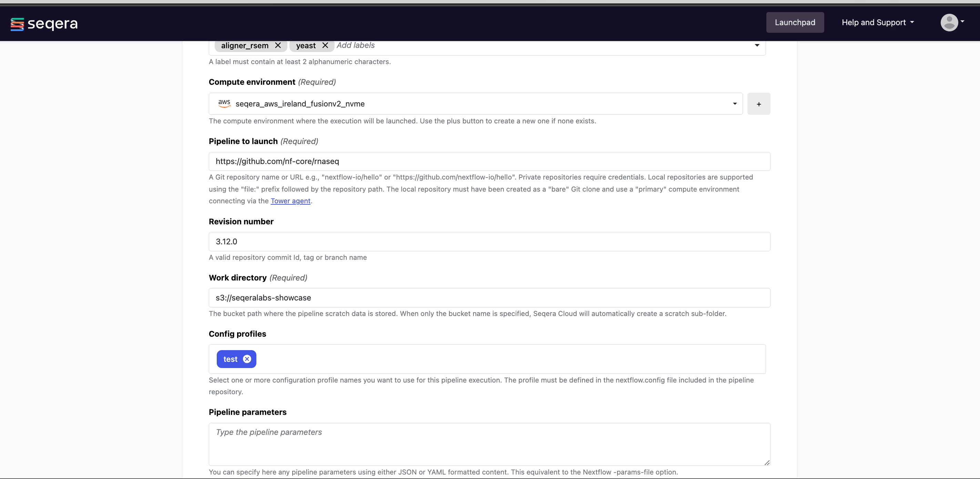Open the Launchpad navigation button
This screenshot has width=980, height=479.
click(x=795, y=22)
